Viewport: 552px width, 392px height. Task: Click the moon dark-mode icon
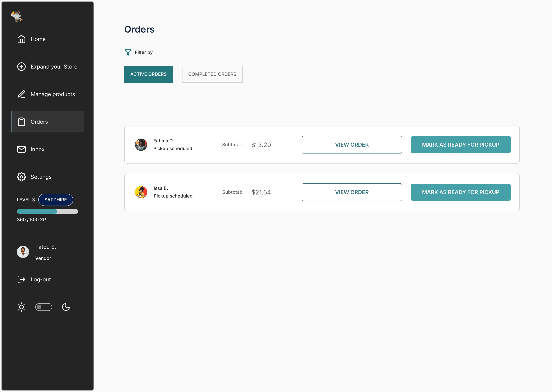click(66, 307)
